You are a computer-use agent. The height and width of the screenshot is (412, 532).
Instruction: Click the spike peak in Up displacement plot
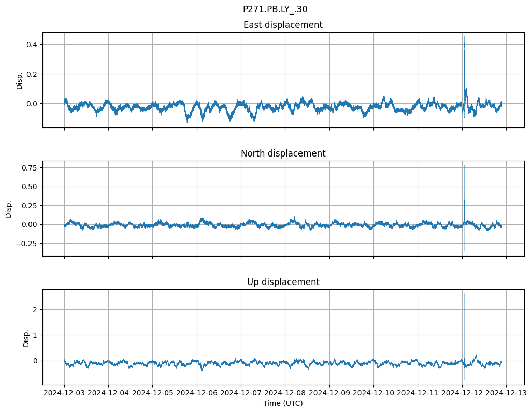point(464,294)
